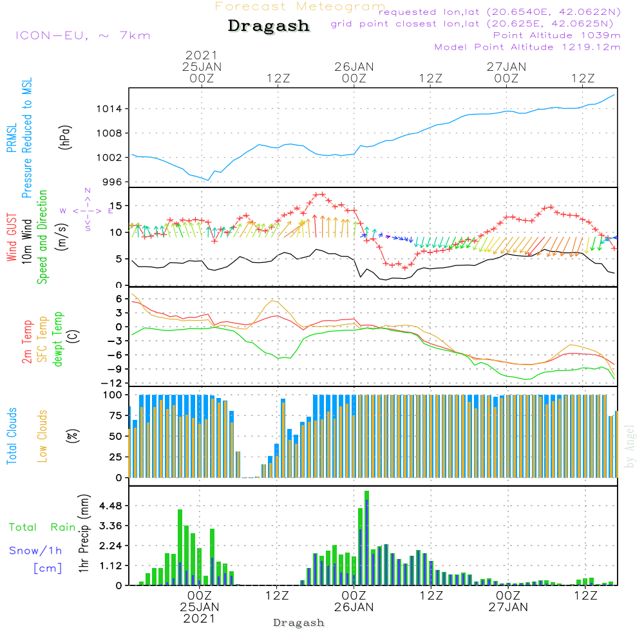Click the '15' wind speed tick
The image size is (644, 644).
(x=116, y=206)
